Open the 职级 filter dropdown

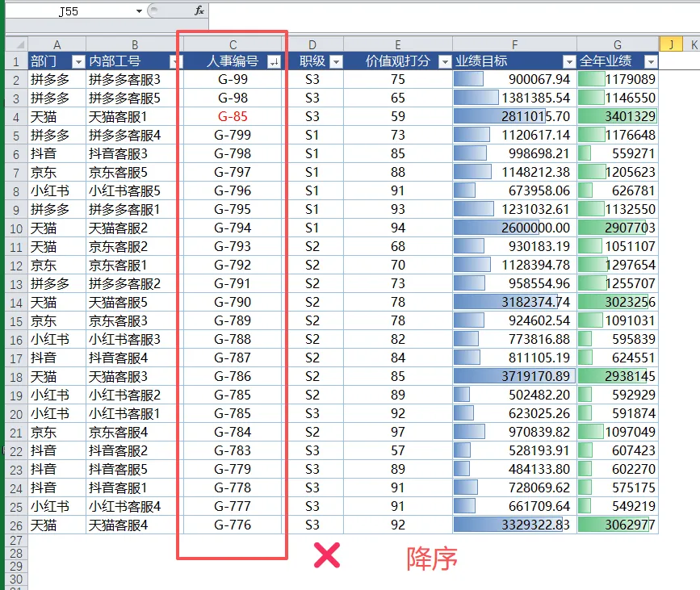click(336, 61)
